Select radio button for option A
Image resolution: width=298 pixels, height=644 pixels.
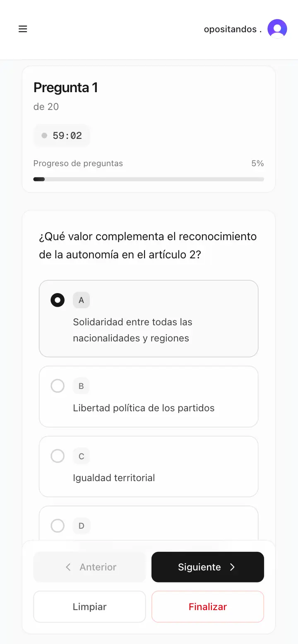[58, 300]
